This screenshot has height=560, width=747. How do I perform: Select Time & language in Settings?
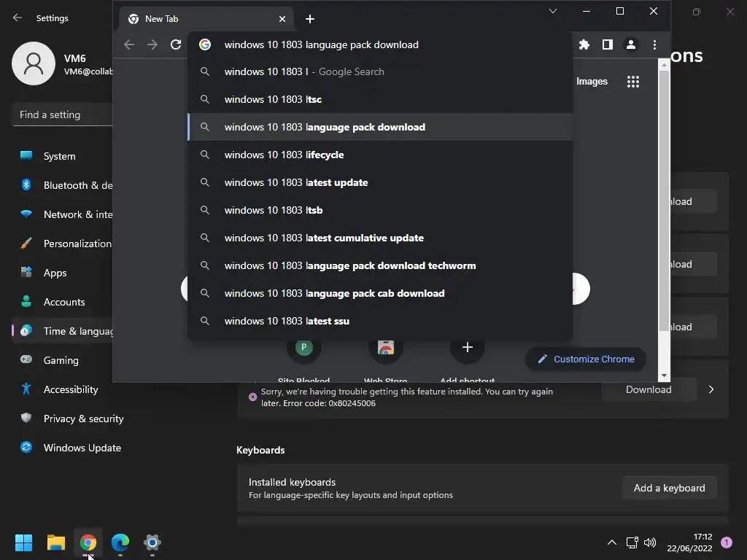(x=63, y=331)
